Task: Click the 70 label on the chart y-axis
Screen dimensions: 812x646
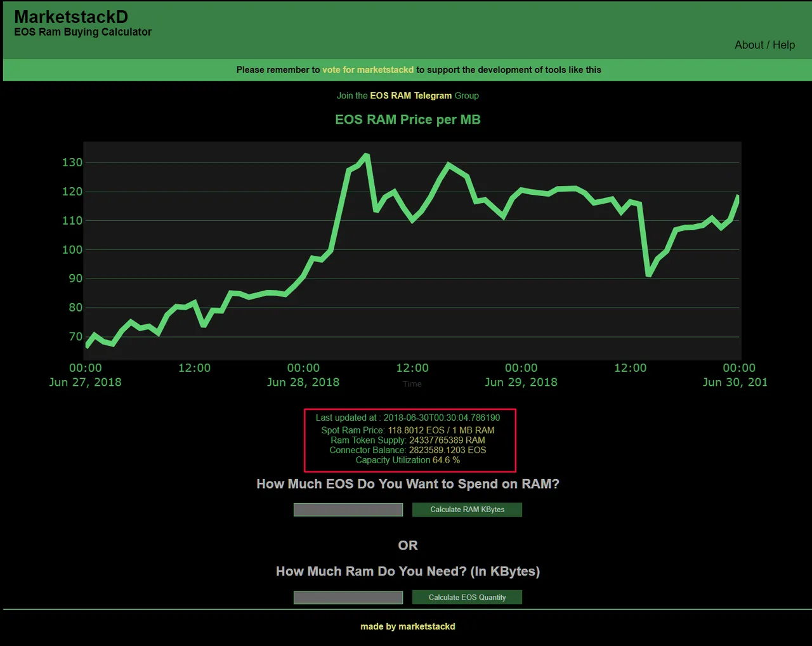Action: (x=75, y=337)
